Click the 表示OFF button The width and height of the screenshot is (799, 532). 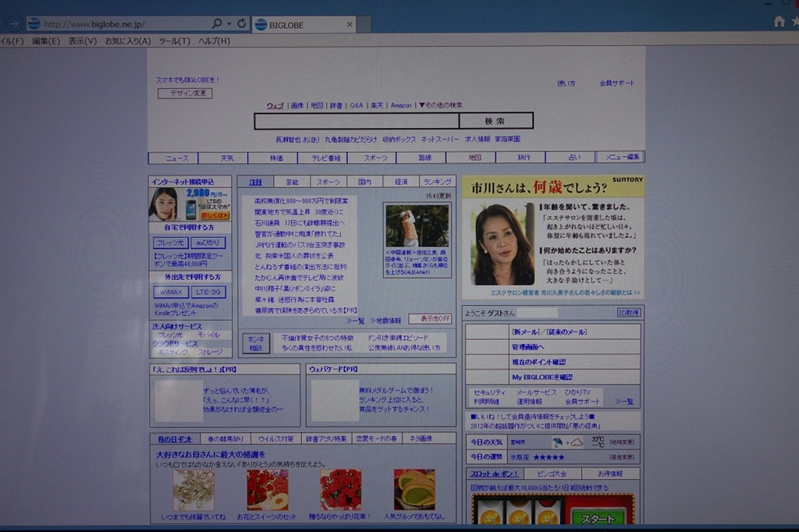pos(431,318)
